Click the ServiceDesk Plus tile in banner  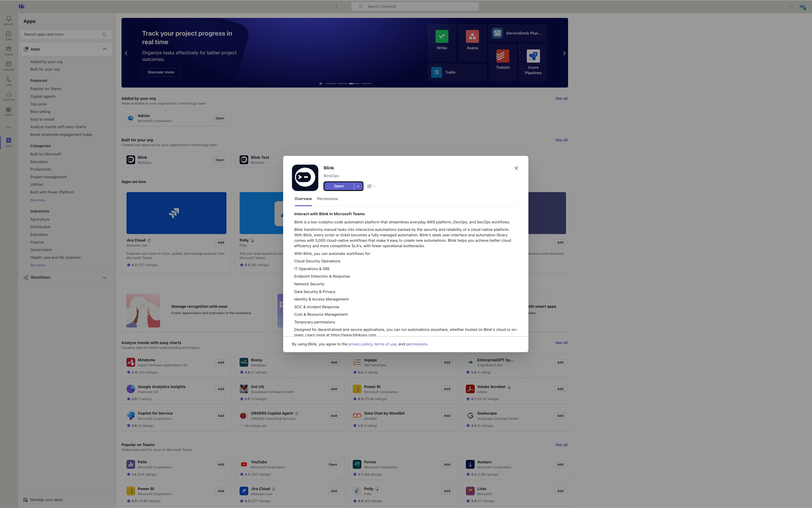tap(518, 33)
